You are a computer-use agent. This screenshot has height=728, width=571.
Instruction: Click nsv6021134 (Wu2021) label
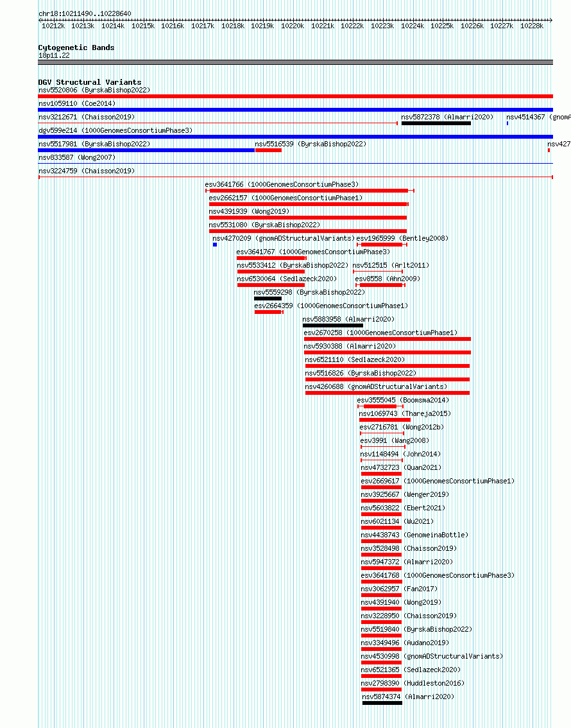tap(398, 521)
